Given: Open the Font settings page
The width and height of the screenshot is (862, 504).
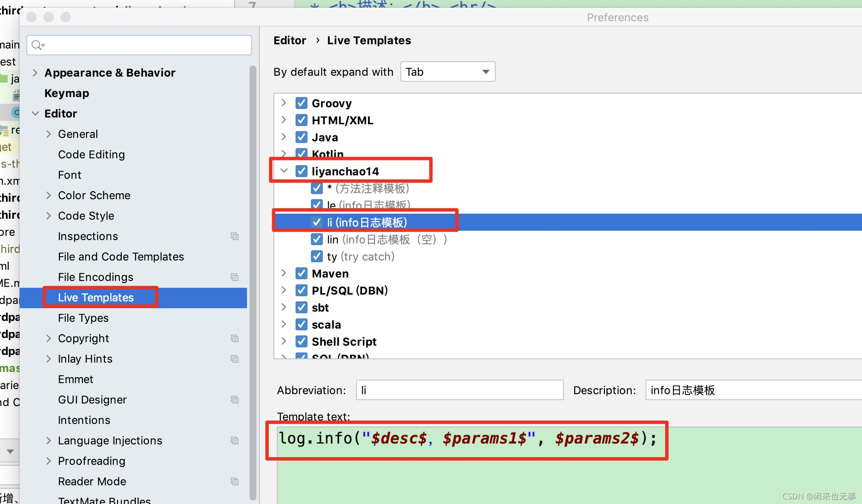Looking at the screenshot, I should pyautogui.click(x=69, y=175).
